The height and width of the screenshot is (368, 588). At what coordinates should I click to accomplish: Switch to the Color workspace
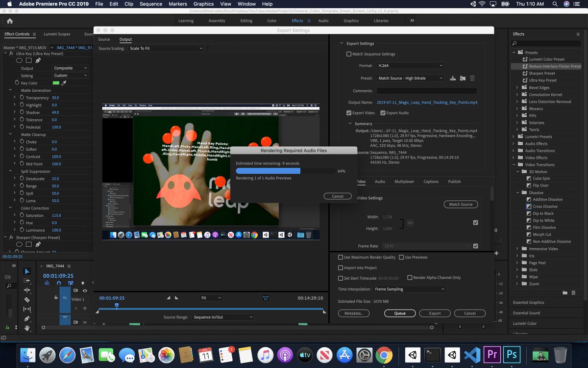tap(272, 21)
